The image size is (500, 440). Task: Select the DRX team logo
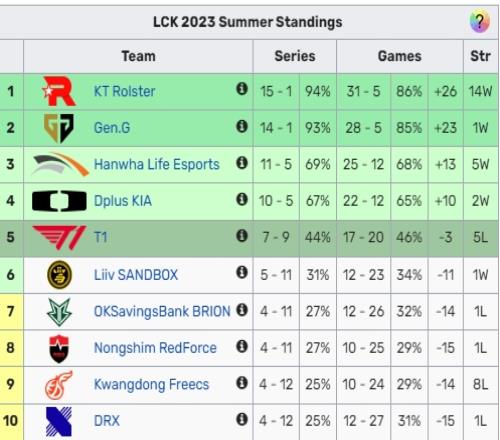[59, 421]
